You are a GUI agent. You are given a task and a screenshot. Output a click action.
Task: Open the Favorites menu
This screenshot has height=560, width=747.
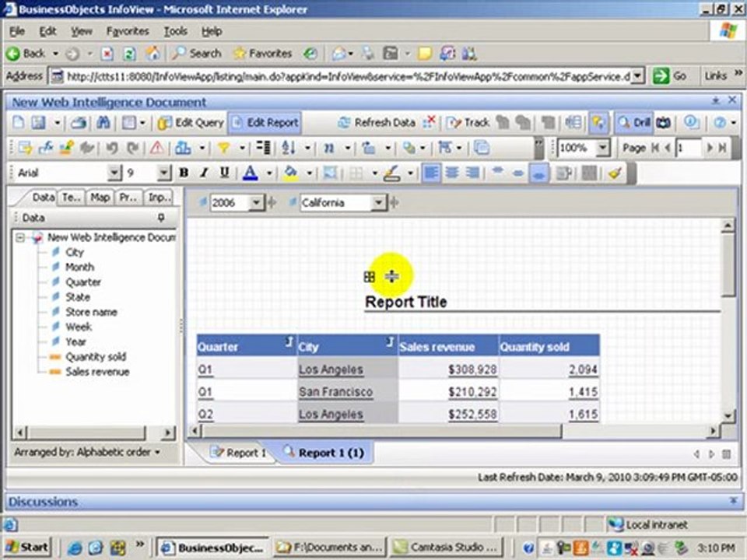point(128,31)
